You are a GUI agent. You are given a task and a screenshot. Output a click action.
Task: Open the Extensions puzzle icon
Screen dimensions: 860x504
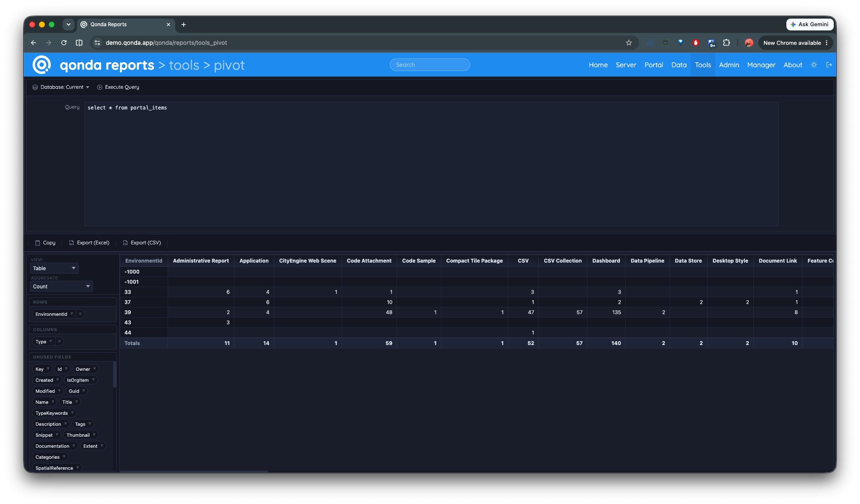[x=727, y=43]
